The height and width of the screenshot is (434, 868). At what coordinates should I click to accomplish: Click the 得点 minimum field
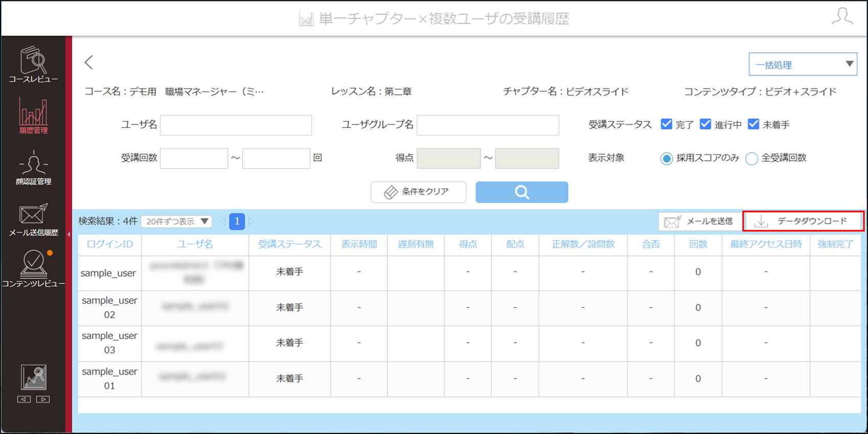pos(449,158)
